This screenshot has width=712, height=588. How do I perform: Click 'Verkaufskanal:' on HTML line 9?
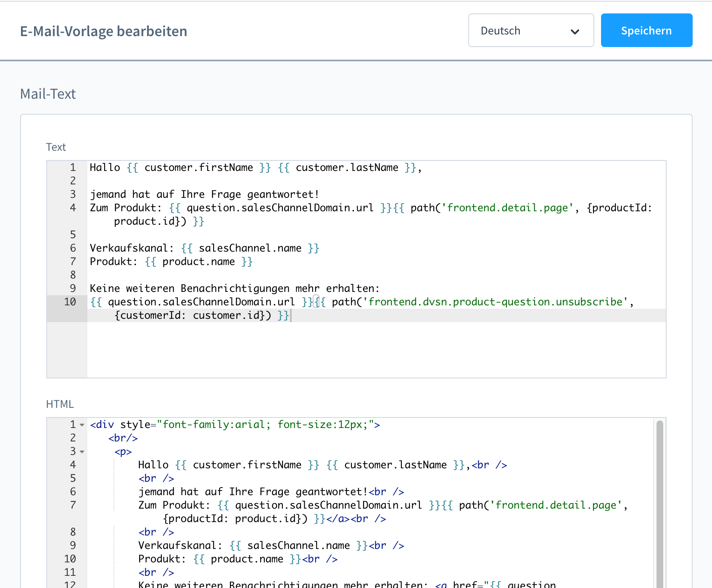tap(180, 546)
